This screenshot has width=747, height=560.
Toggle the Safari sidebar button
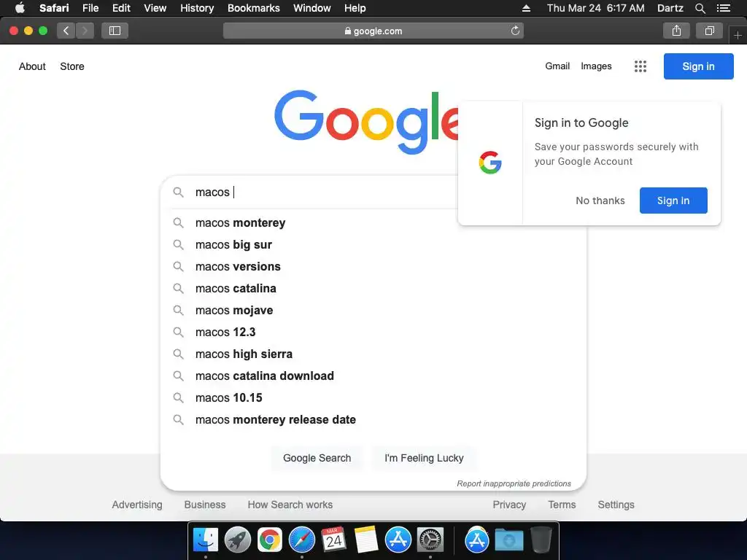[115, 31]
